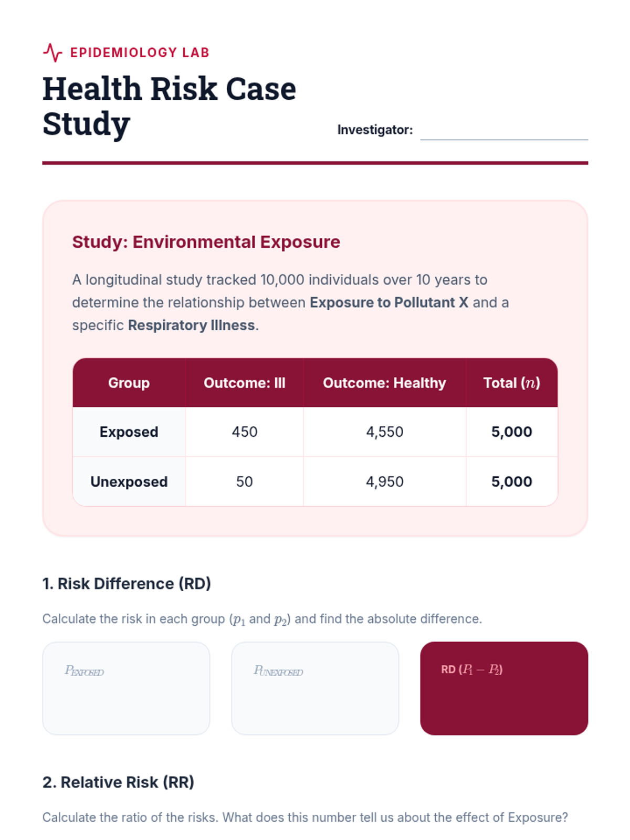
Task: Click the P-exposed answer box
Action: click(126, 688)
